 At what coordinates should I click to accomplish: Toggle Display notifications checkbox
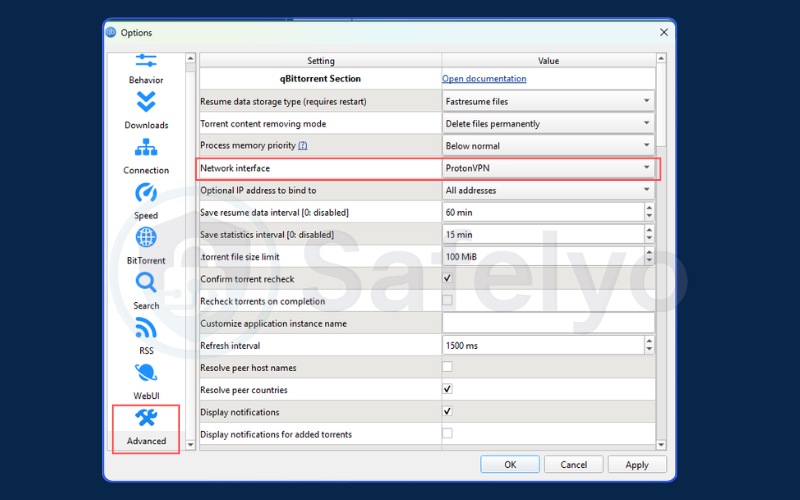click(447, 411)
